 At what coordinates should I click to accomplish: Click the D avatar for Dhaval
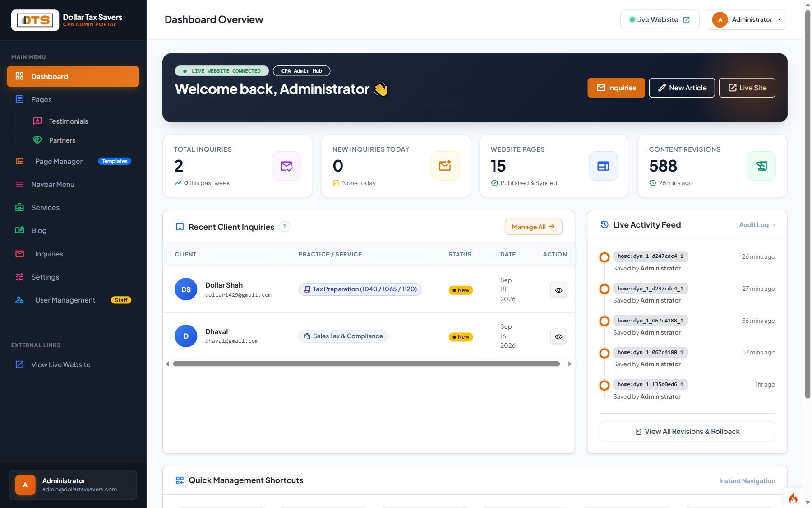coord(186,336)
